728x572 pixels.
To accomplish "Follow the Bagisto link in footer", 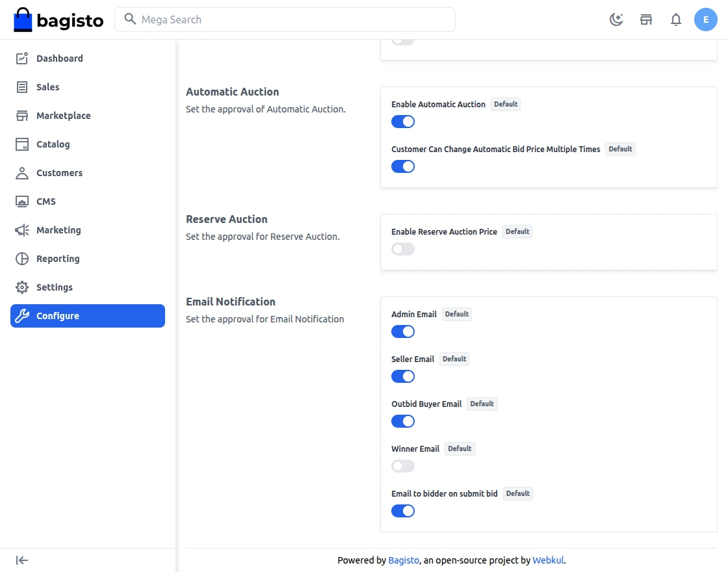I will (x=404, y=560).
